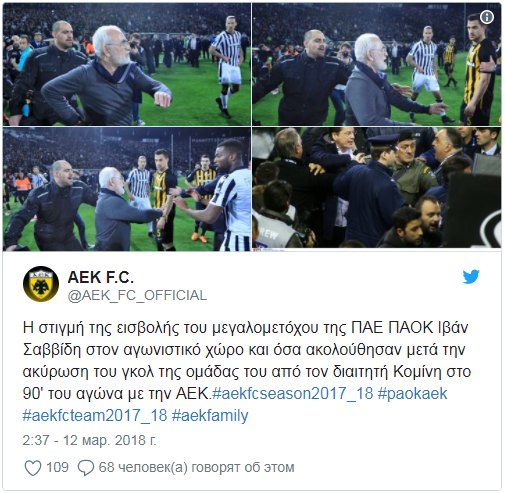Image resolution: width=505 pixels, height=493 pixels.
Task: Open the #aekfcteam2017_18 hashtag
Action: coord(95,415)
